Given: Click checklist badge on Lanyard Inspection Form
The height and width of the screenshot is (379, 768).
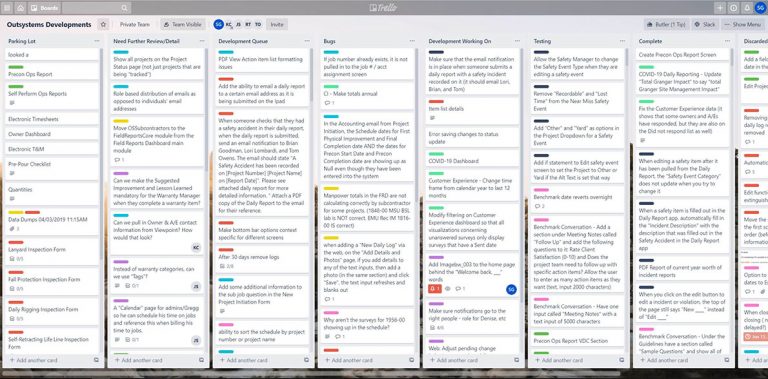Looking at the screenshot, I should [x=16, y=259].
